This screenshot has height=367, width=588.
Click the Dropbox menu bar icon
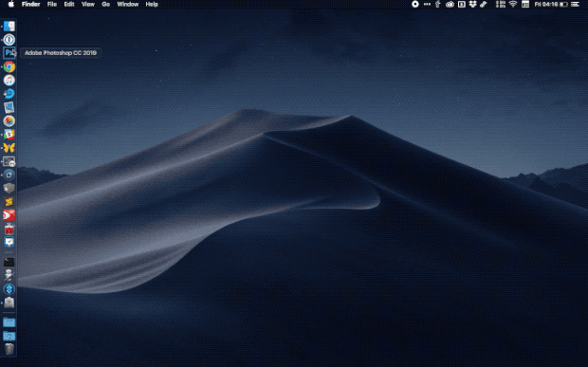click(x=473, y=4)
